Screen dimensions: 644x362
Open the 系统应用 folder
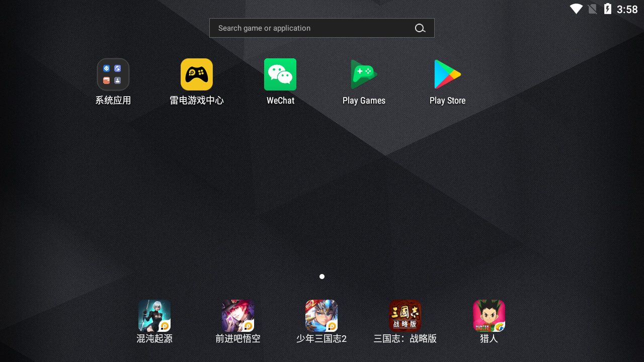tap(113, 74)
